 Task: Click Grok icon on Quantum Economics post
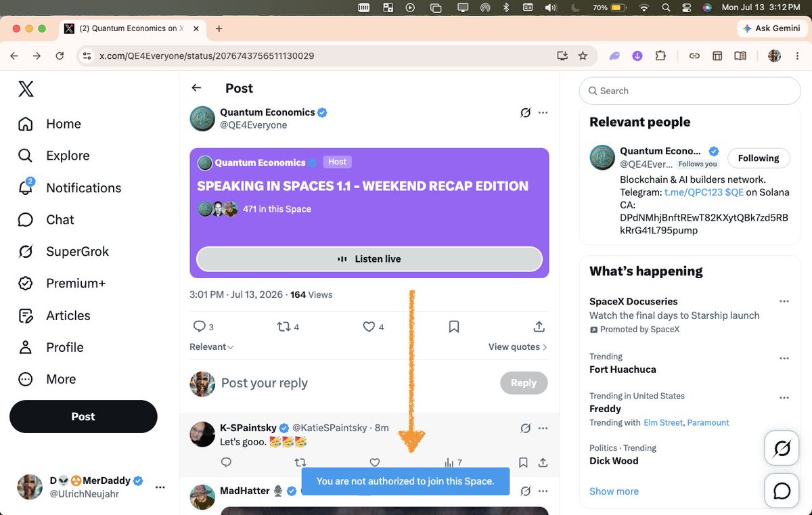pos(525,113)
